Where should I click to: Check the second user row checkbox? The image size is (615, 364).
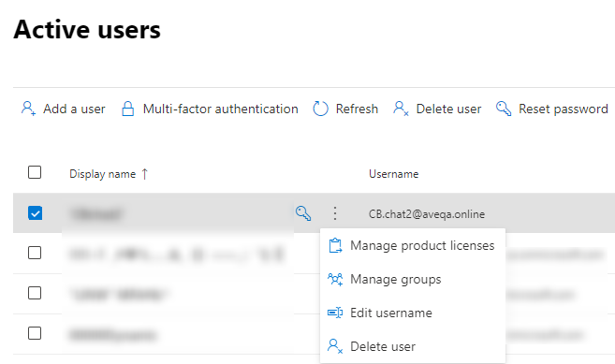35,253
